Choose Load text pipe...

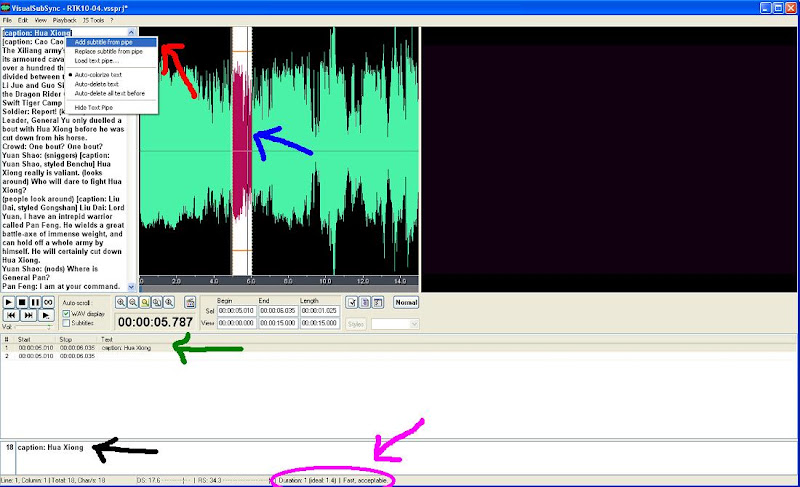[x=111, y=61]
